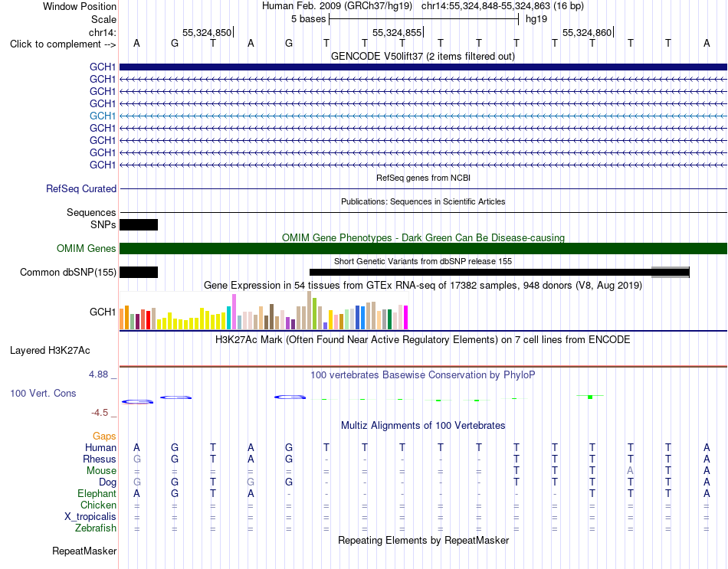
Task: Click the '100 Vert. Cons' label
Action: [43, 394]
